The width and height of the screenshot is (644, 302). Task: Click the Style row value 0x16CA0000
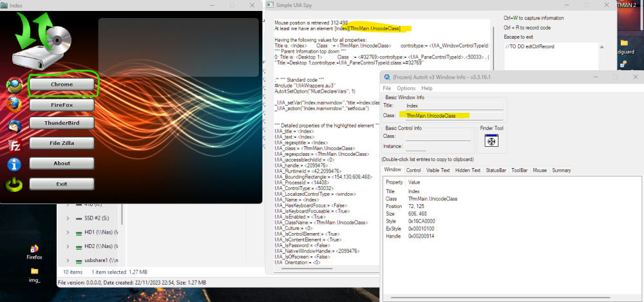[x=421, y=222]
